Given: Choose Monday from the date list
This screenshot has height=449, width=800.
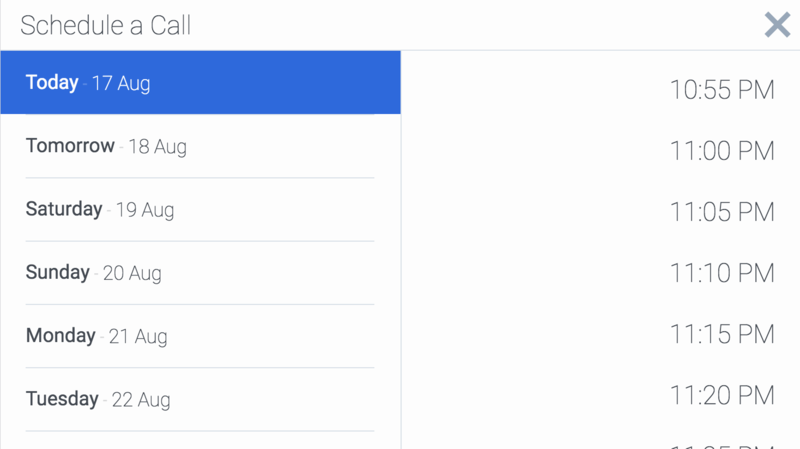Looking at the screenshot, I should [61, 336].
